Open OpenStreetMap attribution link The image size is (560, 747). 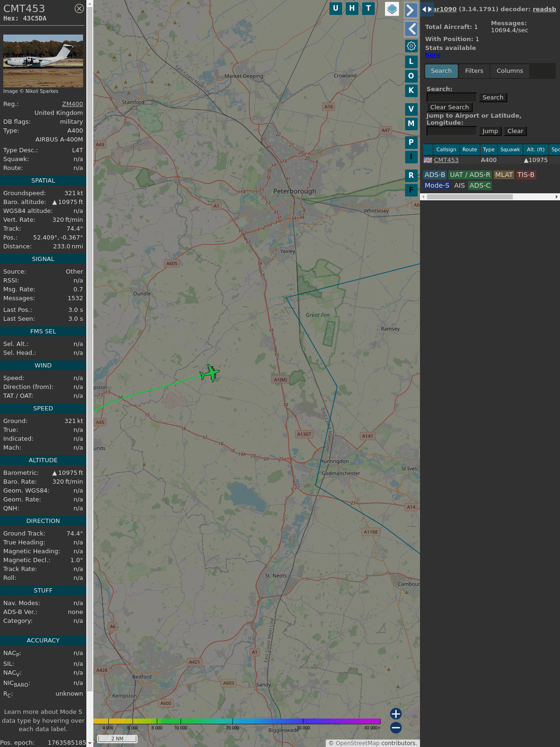(x=357, y=743)
